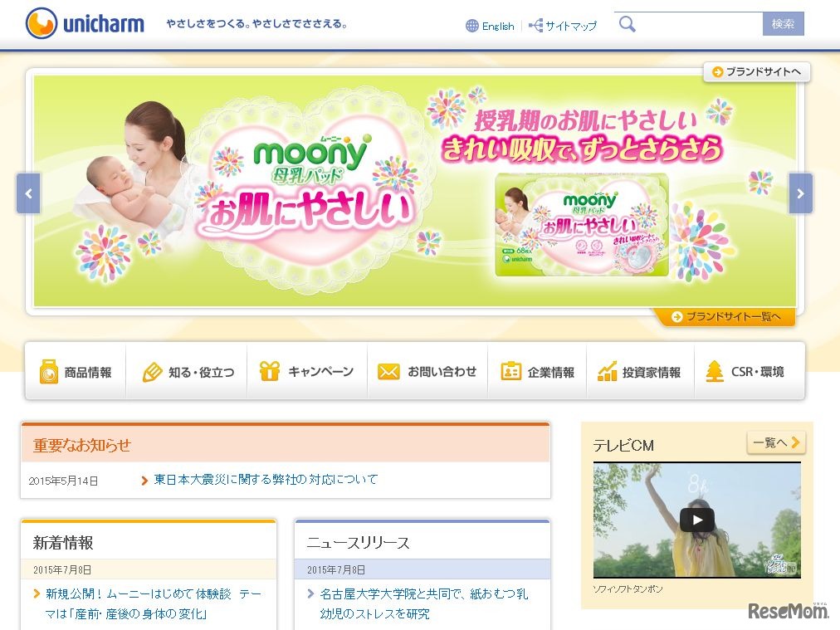Viewport: 840px width, 630px height.
Task: Click the 検索 search button
Action: (x=784, y=24)
